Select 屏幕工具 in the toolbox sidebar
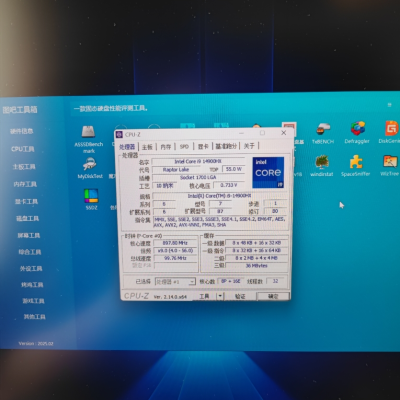 pyautogui.click(x=29, y=235)
